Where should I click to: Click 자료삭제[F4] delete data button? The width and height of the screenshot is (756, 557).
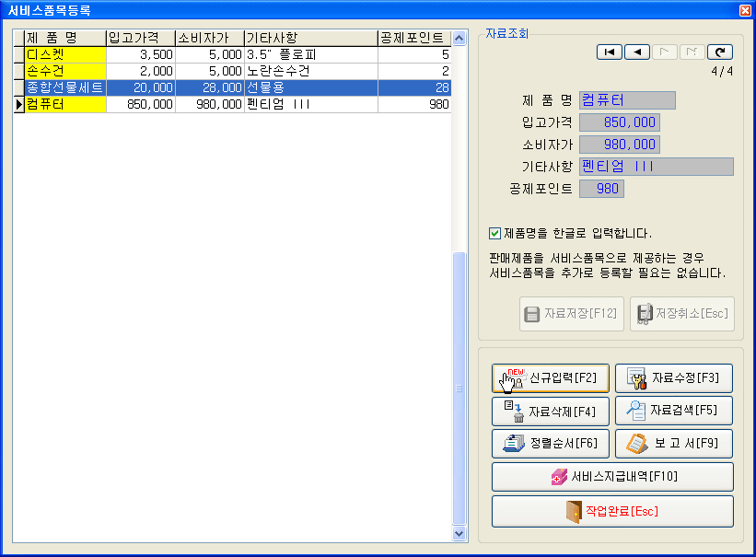(x=551, y=412)
